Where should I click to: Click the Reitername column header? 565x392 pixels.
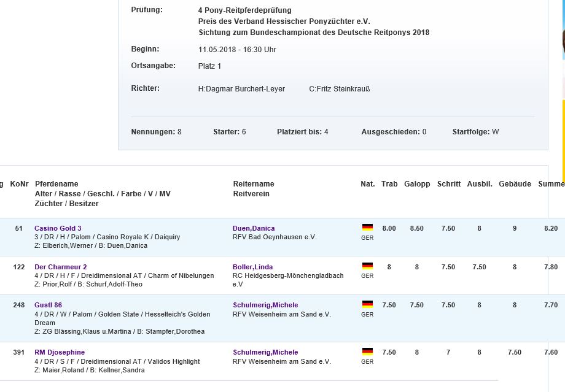tap(254, 184)
